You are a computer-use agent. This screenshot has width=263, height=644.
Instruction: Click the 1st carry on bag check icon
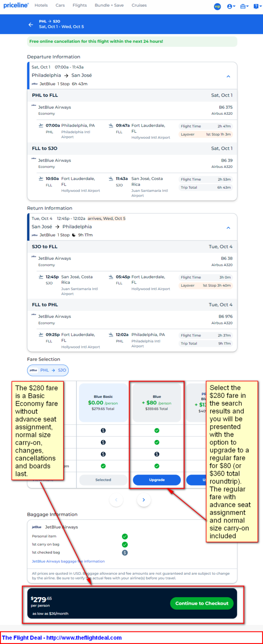pyautogui.click(x=125, y=545)
